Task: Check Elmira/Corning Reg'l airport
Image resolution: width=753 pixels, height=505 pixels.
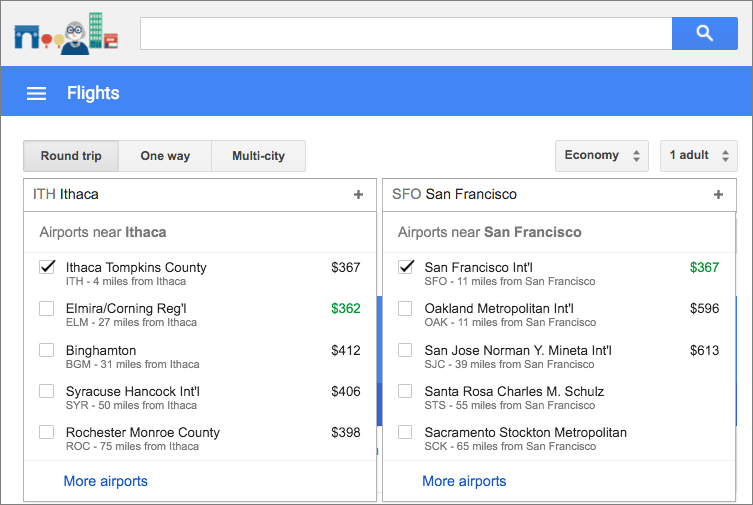Action: click(47, 308)
